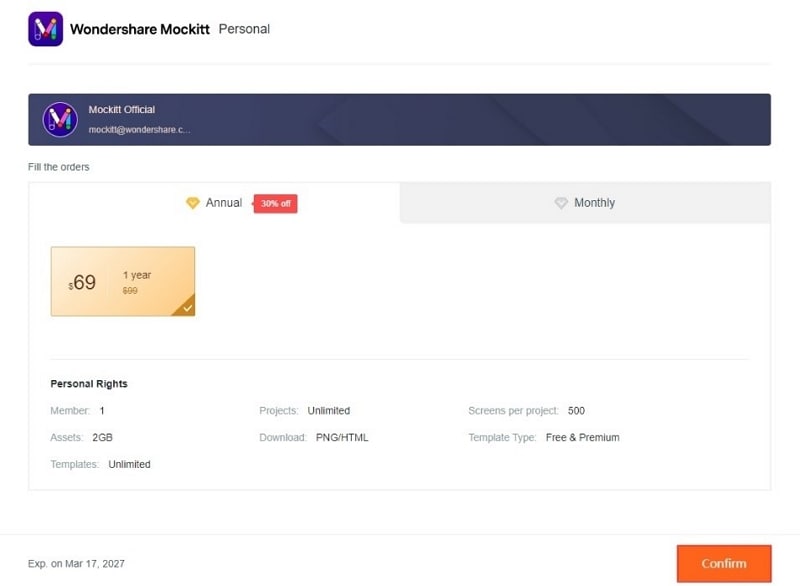Image resolution: width=800 pixels, height=586 pixels.
Task: Click the Fill the orders label
Action: pos(59,167)
